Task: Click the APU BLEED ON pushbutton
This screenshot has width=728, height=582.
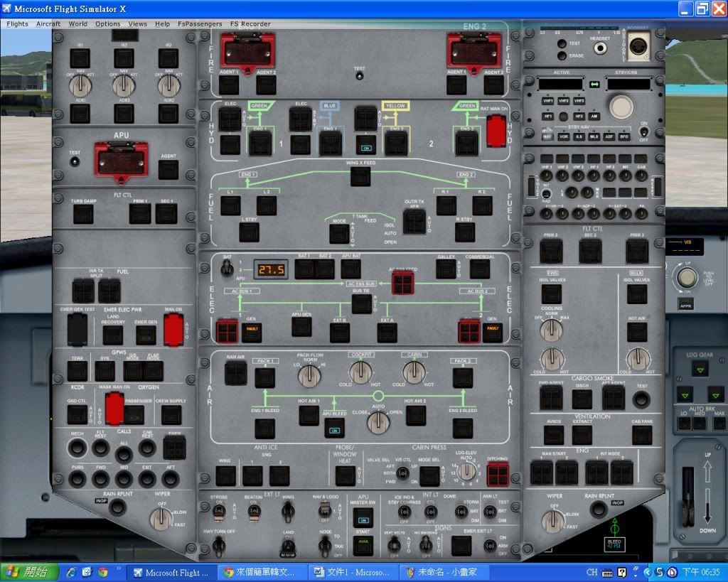Action: 334,428
